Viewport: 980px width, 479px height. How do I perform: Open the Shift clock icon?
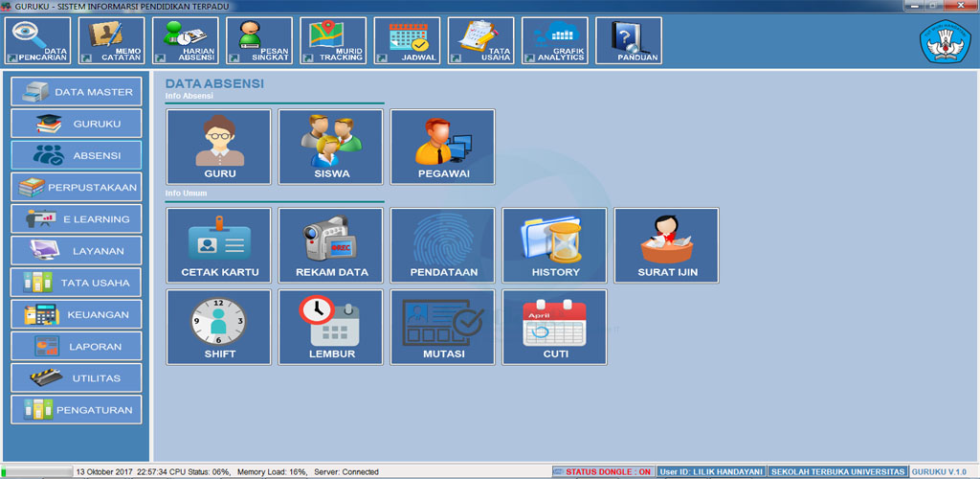click(219, 327)
